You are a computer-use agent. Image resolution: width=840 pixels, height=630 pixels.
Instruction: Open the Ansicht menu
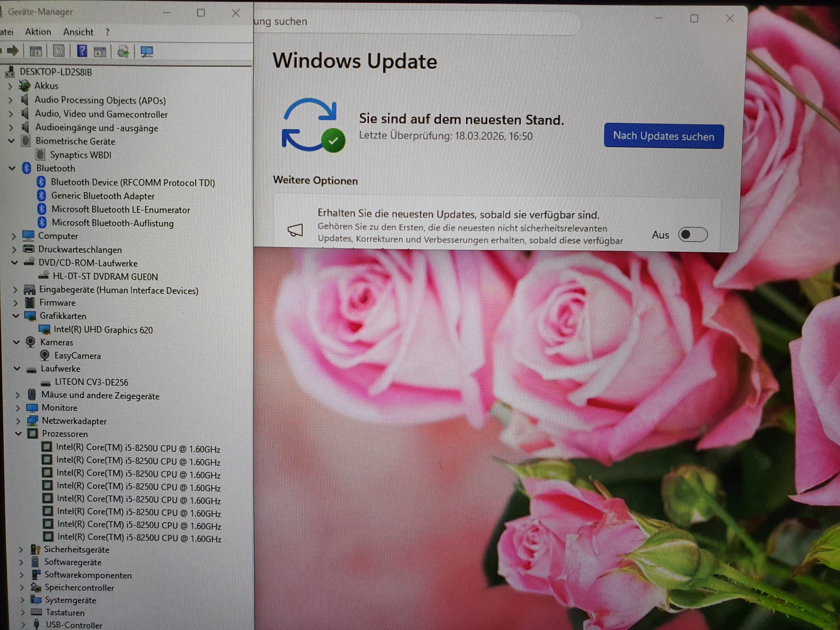tap(78, 32)
